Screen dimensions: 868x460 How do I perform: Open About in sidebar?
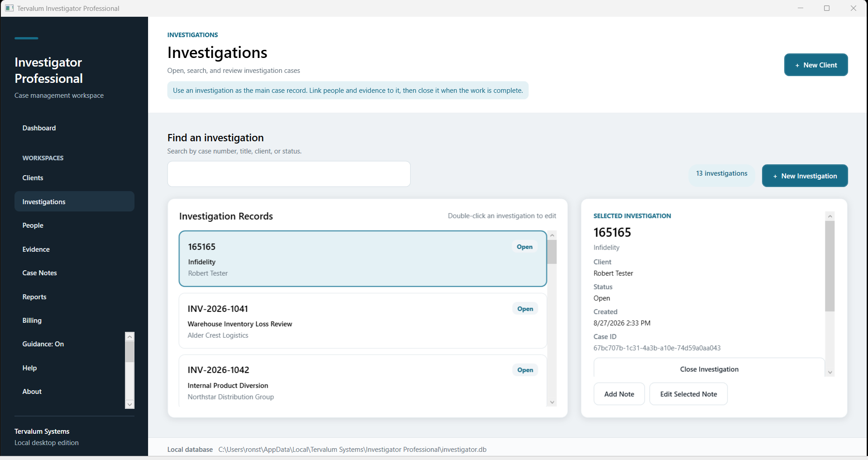tap(69, 392)
